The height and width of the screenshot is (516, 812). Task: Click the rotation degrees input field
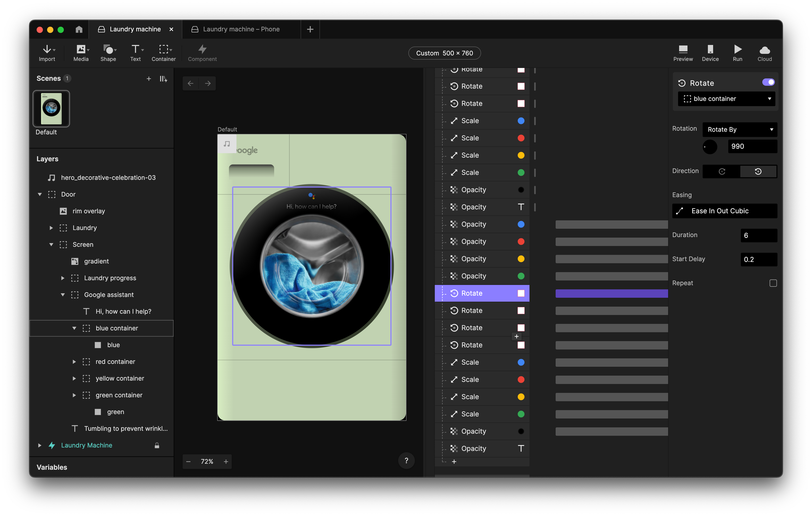pos(752,146)
